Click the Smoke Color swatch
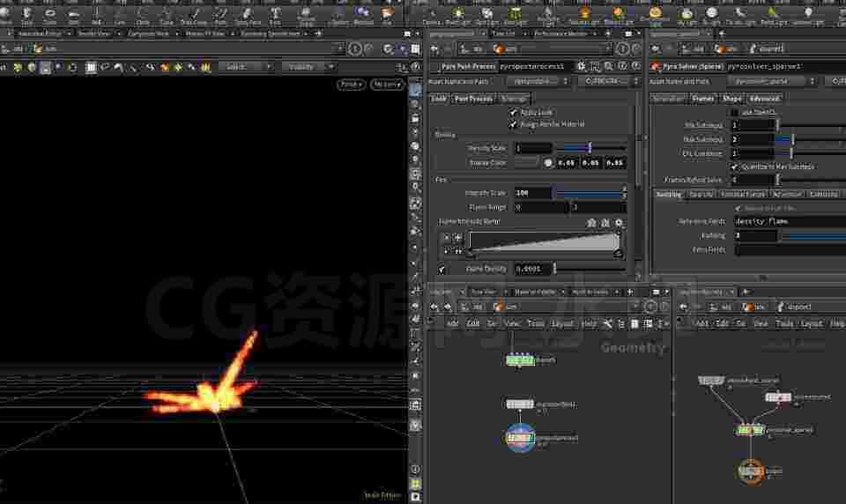The width and height of the screenshot is (846, 504). pos(527,162)
